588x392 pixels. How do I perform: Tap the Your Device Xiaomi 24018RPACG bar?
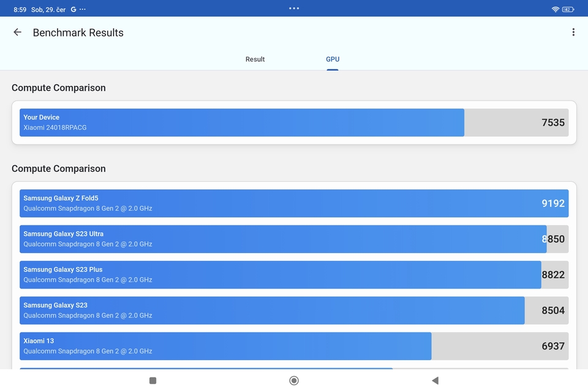(x=243, y=123)
